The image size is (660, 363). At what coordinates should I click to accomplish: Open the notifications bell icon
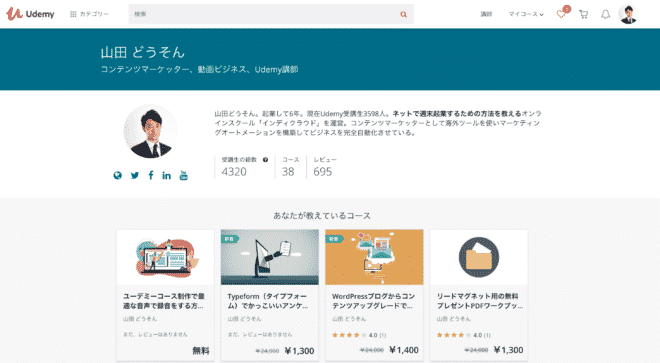pyautogui.click(x=605, y=14)
